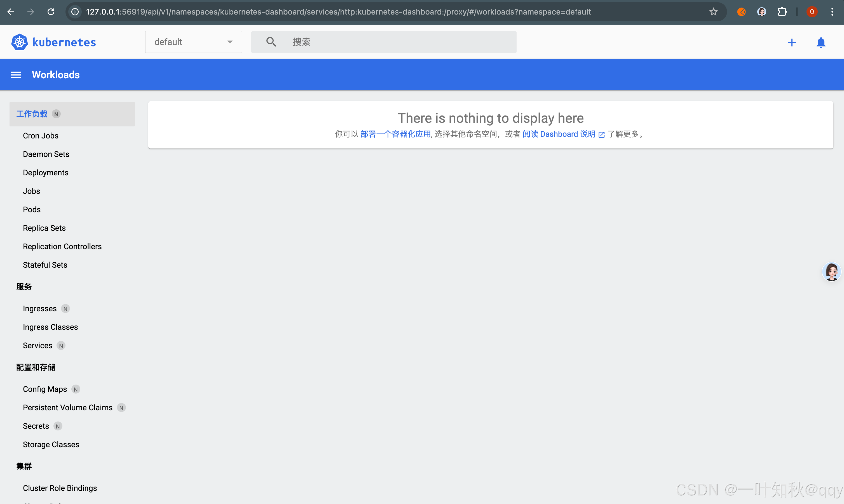
Task: Open Stateful Sets in the sidebar
Action: (x=45, y=265)
